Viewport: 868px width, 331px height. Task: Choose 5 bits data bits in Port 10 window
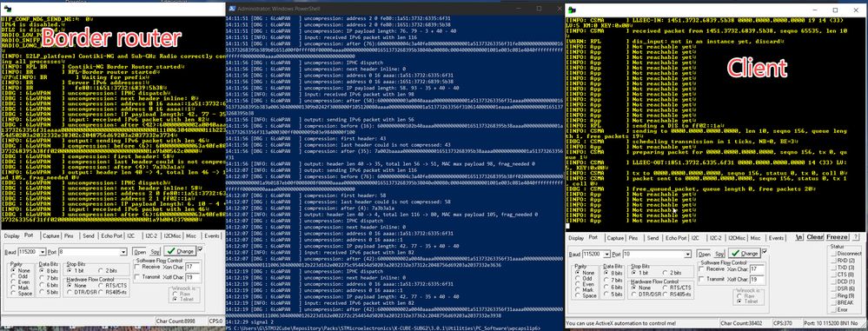click(613, 294)
